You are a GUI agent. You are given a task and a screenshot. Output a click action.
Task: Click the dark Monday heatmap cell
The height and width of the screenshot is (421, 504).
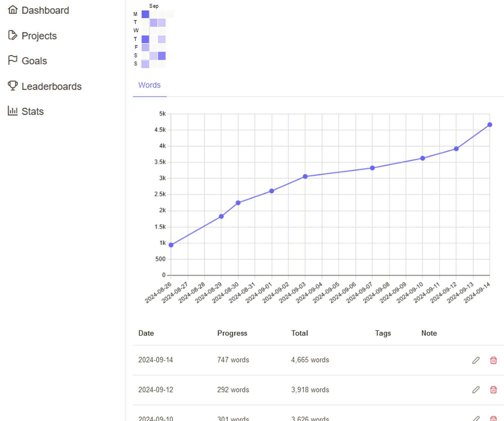[145, 14]
